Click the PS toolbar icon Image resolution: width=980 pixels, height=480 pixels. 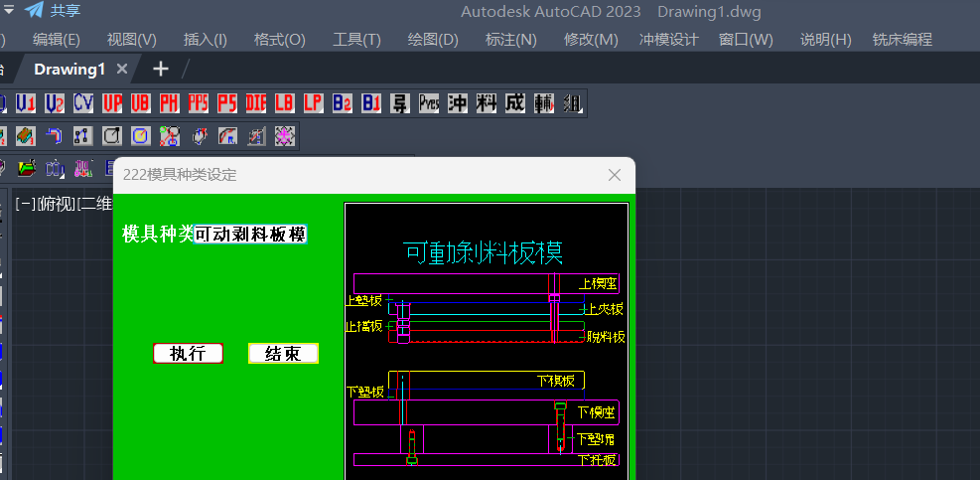coord(226,102)
